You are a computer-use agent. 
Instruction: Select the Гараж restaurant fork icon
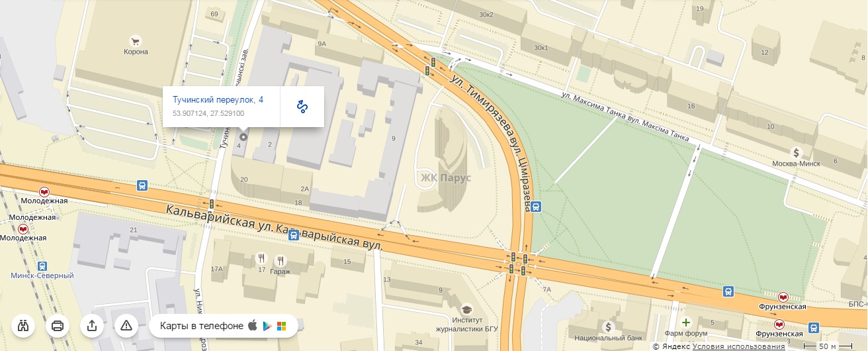[281, 259]
